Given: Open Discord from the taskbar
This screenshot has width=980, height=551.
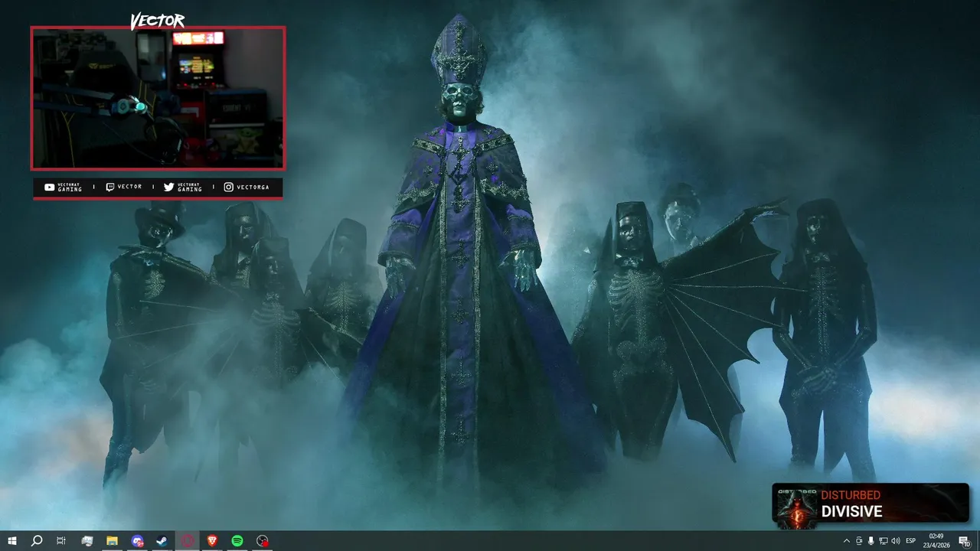Looking at the screenshot, I should coord(137,541).
